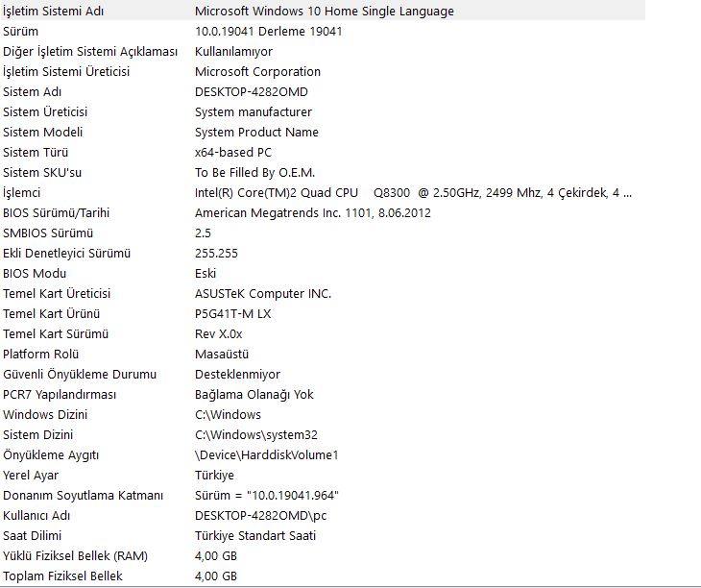The image size is (701, 588).
Task: Select 'Temel Kart Üreticisi' label
Action: click(57, 293)
